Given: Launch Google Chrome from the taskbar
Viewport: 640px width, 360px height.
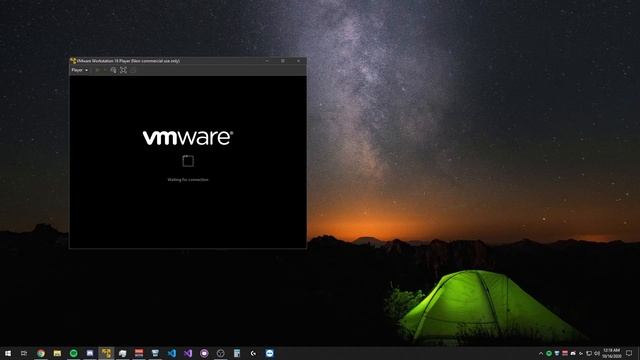Looking at the screenshot, I should click(41, 353).
